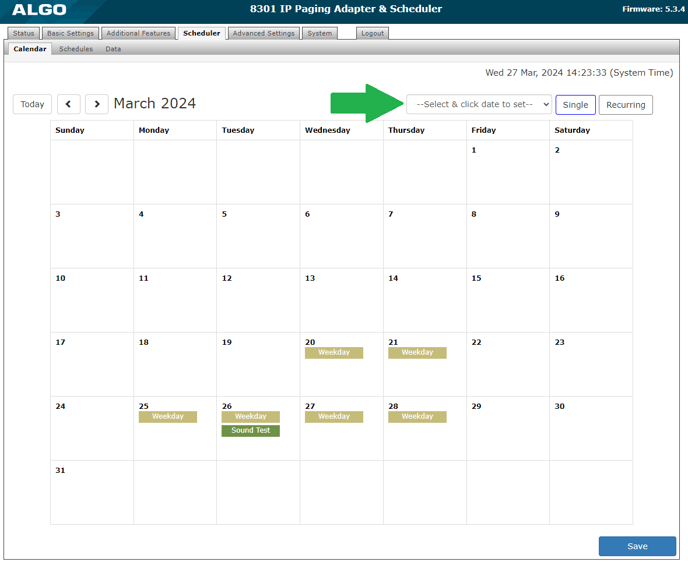Go to previous month with left chevron

click(x=68, y=104)
